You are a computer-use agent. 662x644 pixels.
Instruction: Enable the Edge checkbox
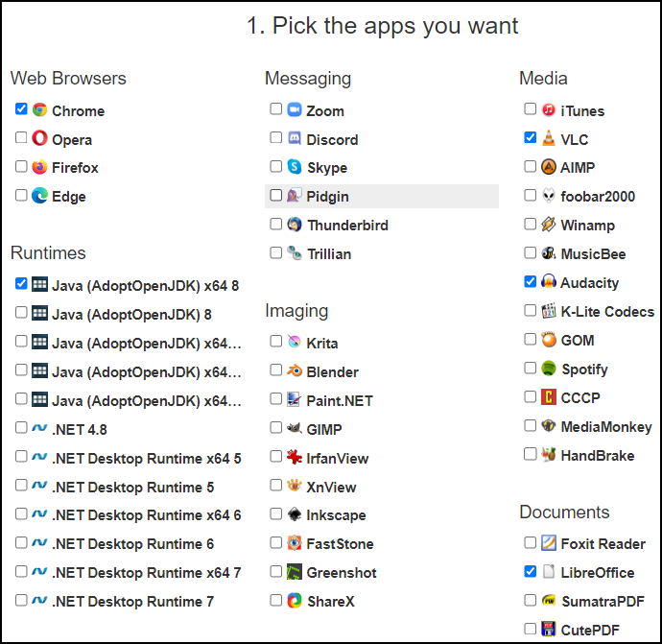pyautogui.click(x=21, y=195)
